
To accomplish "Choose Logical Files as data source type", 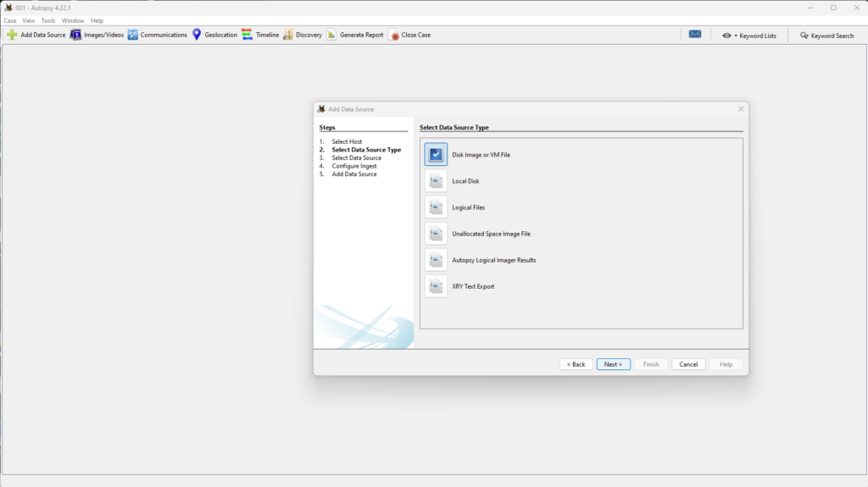I will 437,208.
